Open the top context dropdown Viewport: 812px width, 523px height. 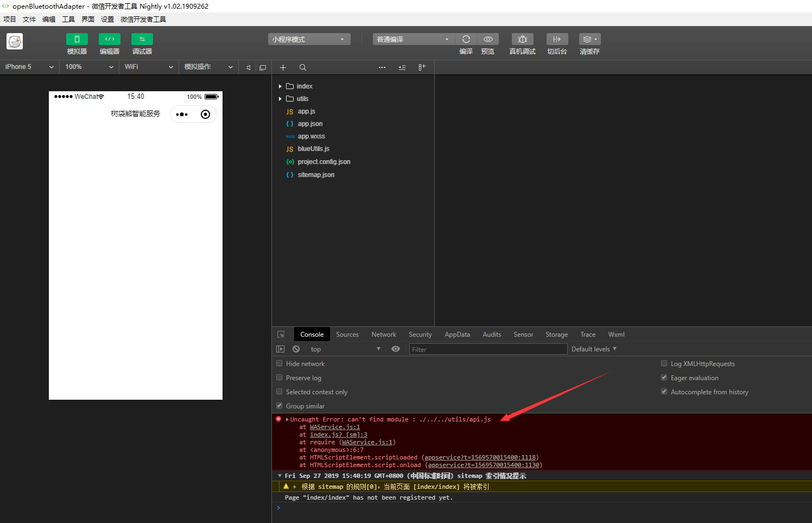coord(345,349)
